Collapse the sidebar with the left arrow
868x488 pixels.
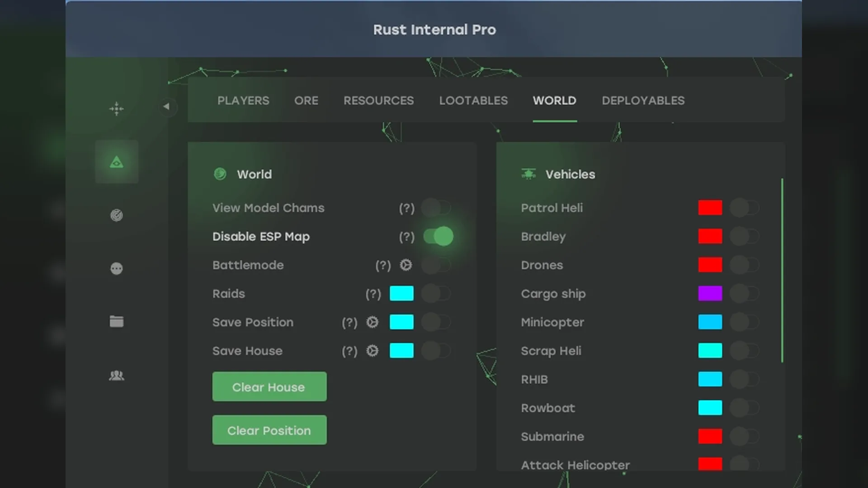point(166,107)
